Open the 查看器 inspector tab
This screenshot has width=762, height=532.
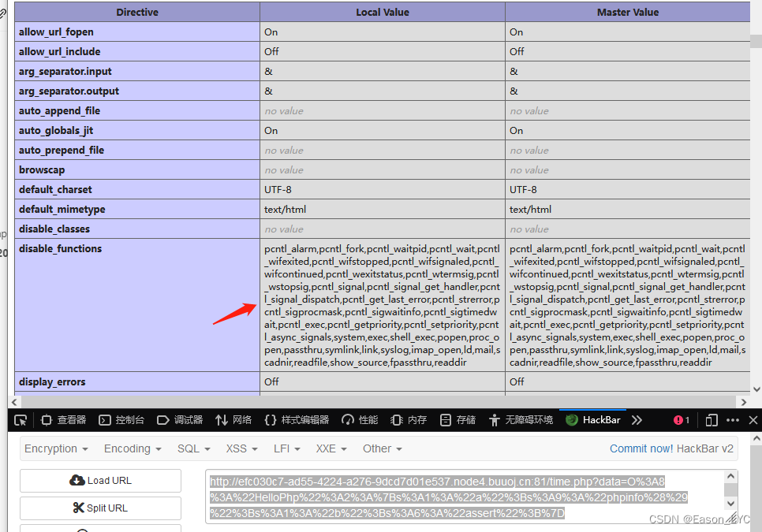pos(64,420)
